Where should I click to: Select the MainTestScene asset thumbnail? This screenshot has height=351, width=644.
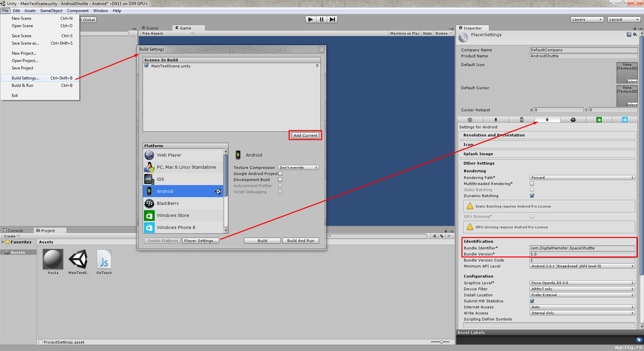tap(79, 259)
